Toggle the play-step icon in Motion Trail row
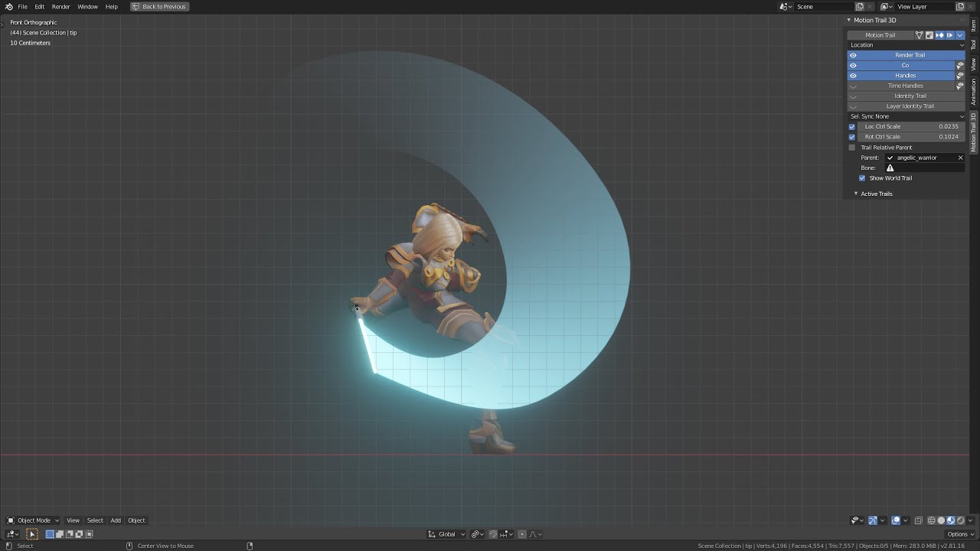 [x=949, y=35]
